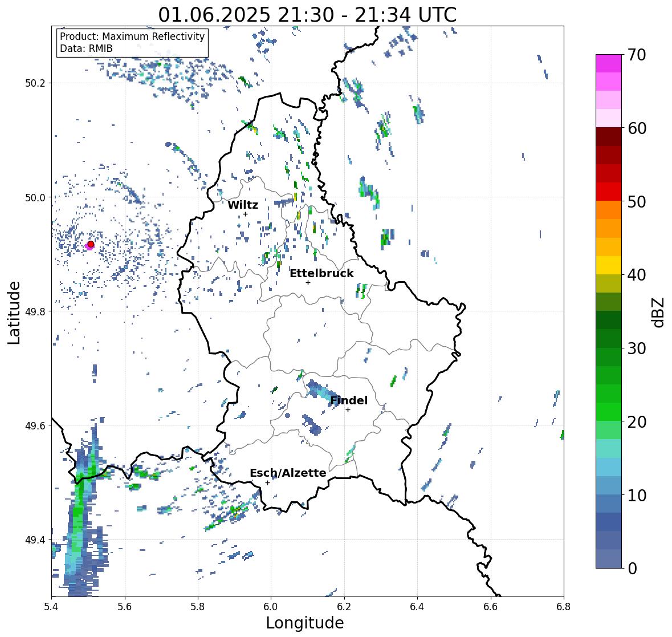The height and width of the screenshot is (637, 672).
Task: Click the yellow 40 dBZ colorbar segment
Action: pos(609,265)
